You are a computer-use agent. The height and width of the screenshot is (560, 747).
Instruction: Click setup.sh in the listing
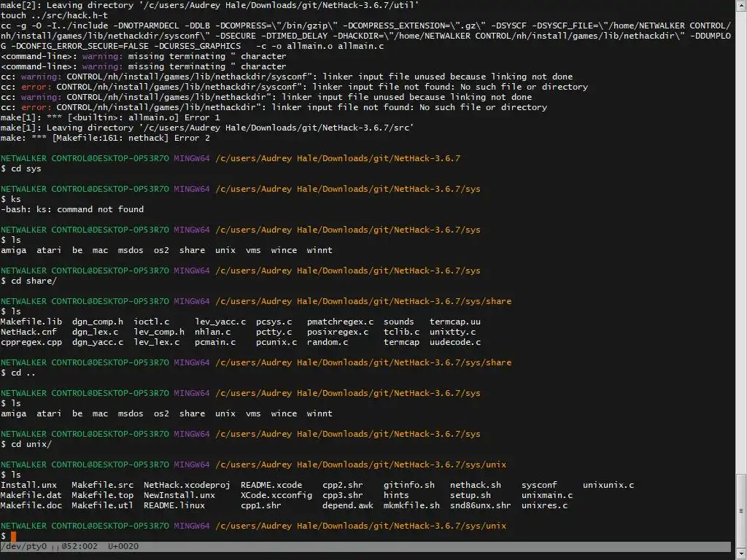(471, 495)
